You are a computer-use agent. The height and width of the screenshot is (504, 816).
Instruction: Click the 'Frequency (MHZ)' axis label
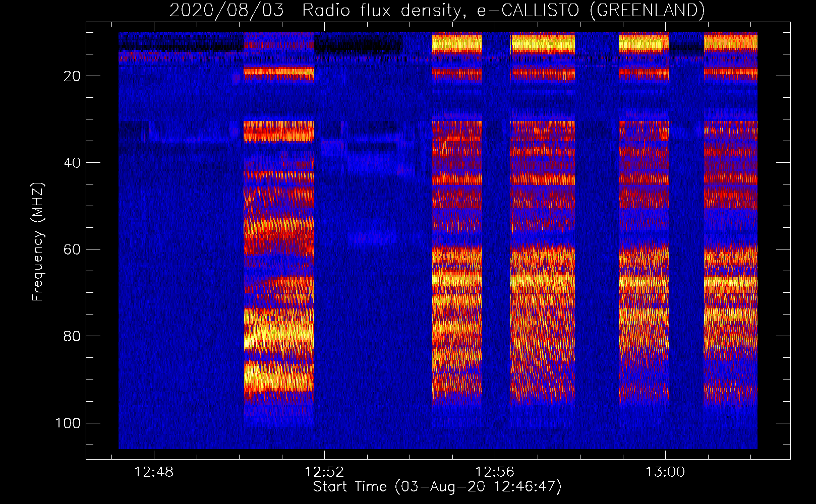coord(38,241)
